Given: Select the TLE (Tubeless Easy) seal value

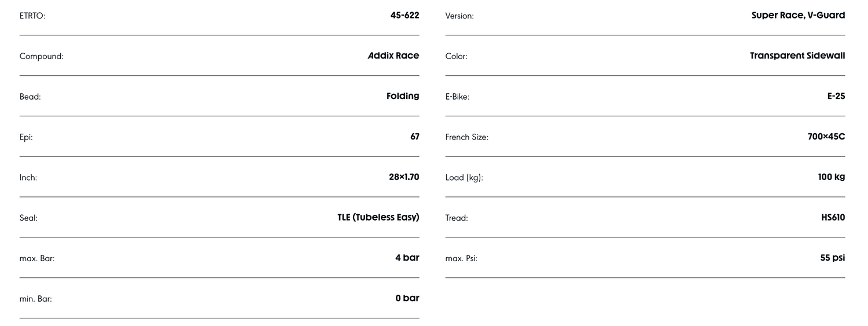Looking at the screenshot, I should (378, 218).
